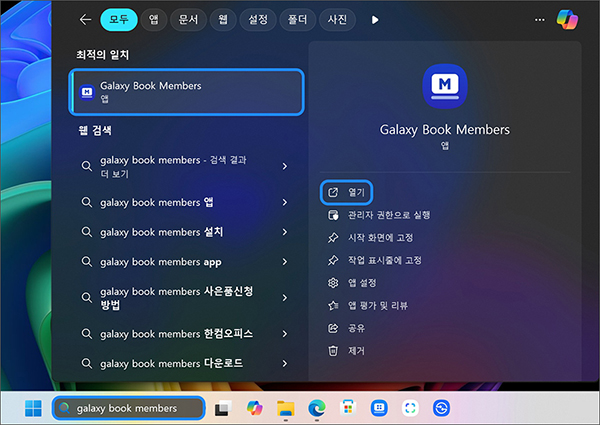This screenshot has height=425, width=600.
Task: Switch to the 사진 filter tab
Action: (x=337, y=20)
